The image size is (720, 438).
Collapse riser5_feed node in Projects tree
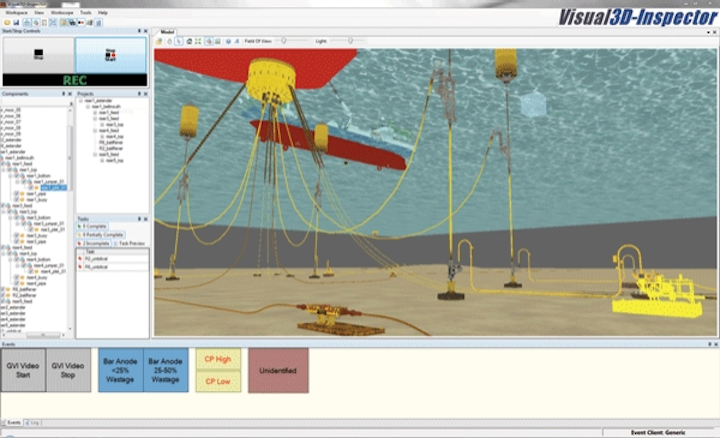[95, 154]
